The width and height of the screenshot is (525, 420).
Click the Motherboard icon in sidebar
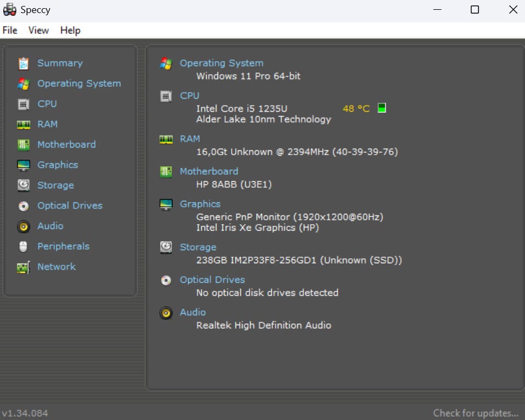24,145
